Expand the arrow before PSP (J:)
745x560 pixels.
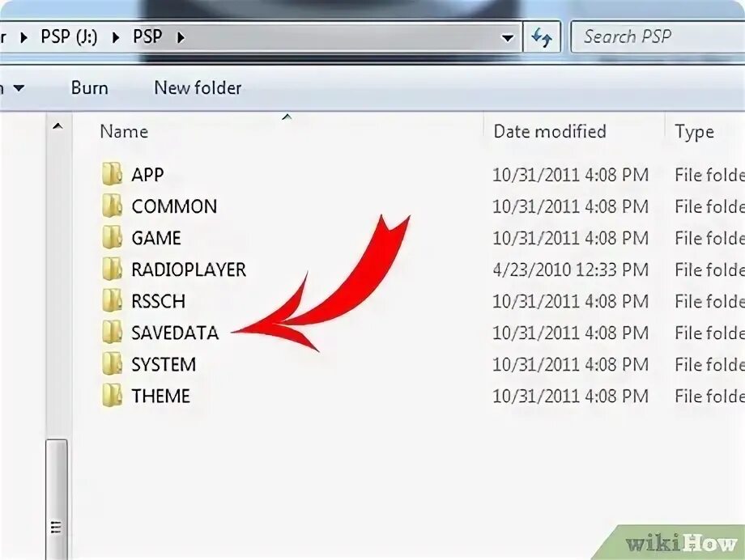coord(23,37)
